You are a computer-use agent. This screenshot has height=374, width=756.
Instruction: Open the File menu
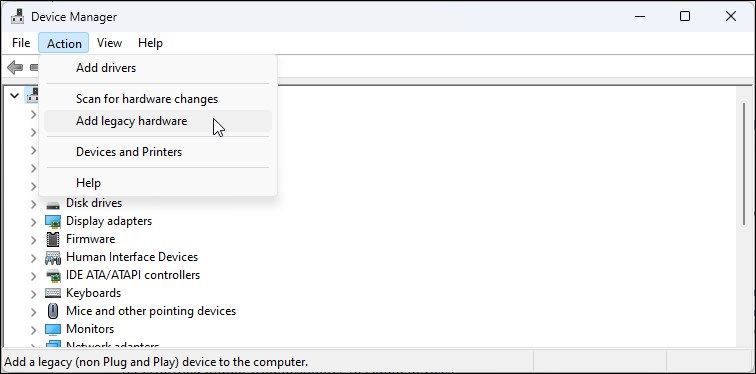[x=21, y=43]
